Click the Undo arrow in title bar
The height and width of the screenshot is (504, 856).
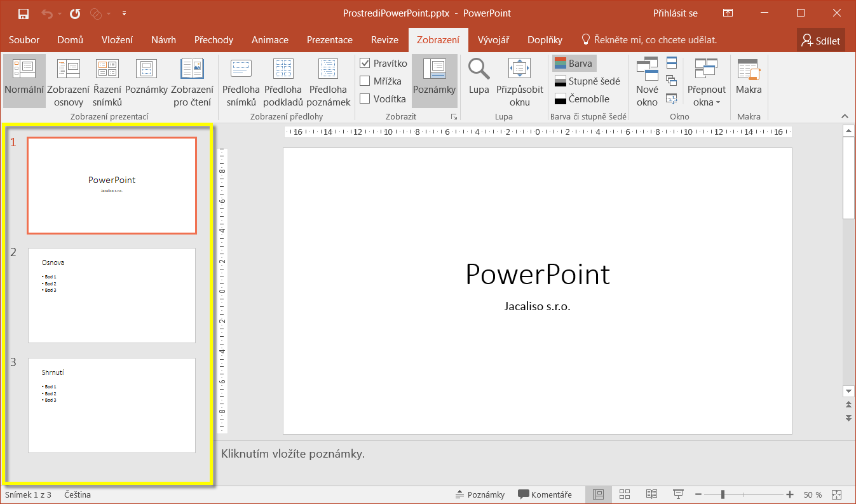(x=47, y=13)
